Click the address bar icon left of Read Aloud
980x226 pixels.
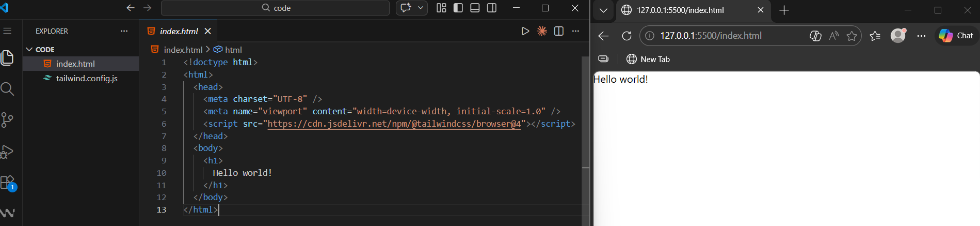click(815, 36)
